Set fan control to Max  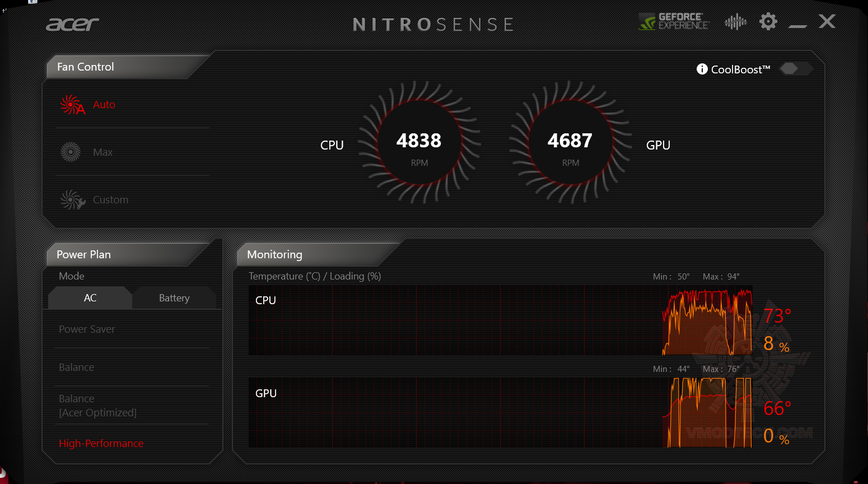[103, 152]
